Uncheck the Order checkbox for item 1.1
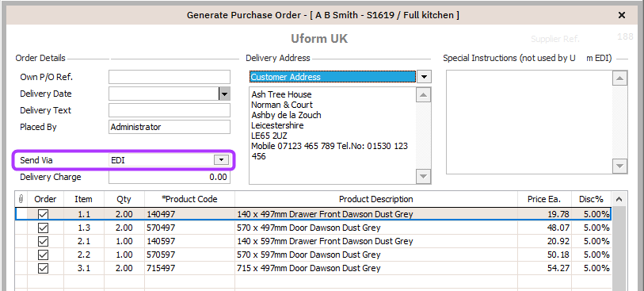Viewport: 644px width, 291px height. click(x=43, y=214)
